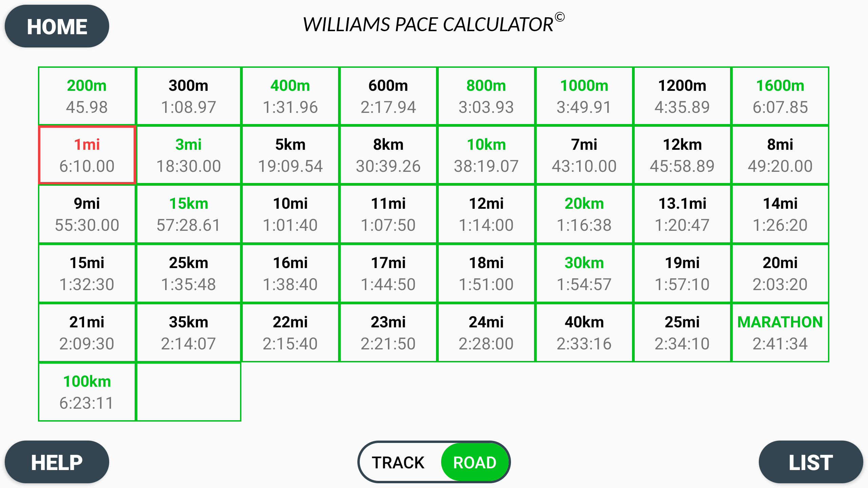Keep ROAD mode selected

pyautogui.click(x=475, y=462)
